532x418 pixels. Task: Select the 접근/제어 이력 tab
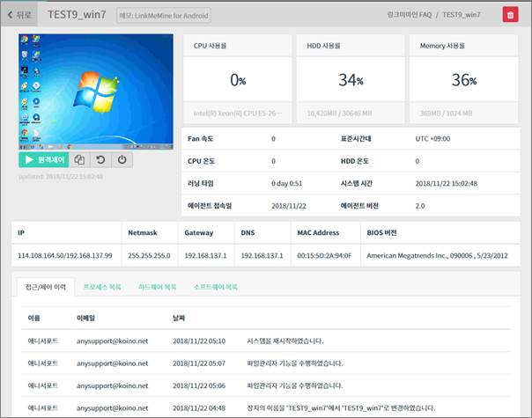point(46,287)
